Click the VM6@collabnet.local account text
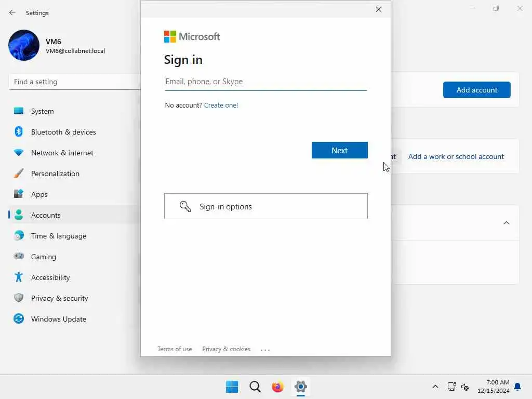This screenshot has height=399, width=532. 75,51
